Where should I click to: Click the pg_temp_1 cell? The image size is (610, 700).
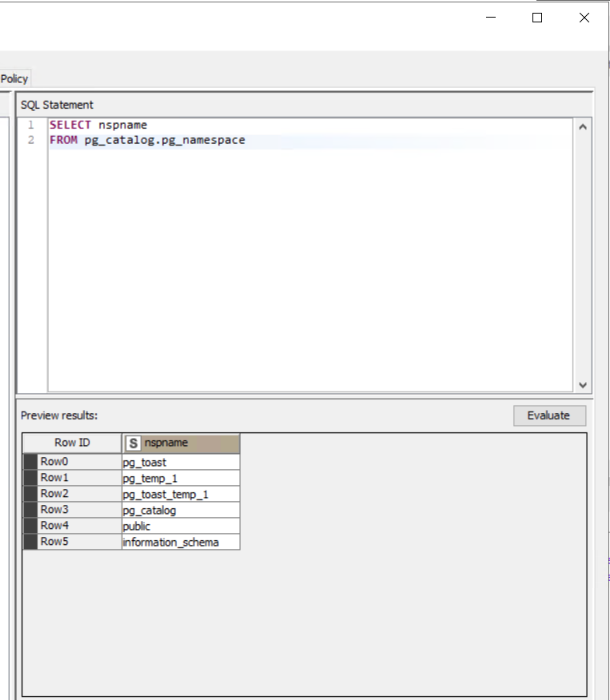pyautogui.click(x=181, y=478)
